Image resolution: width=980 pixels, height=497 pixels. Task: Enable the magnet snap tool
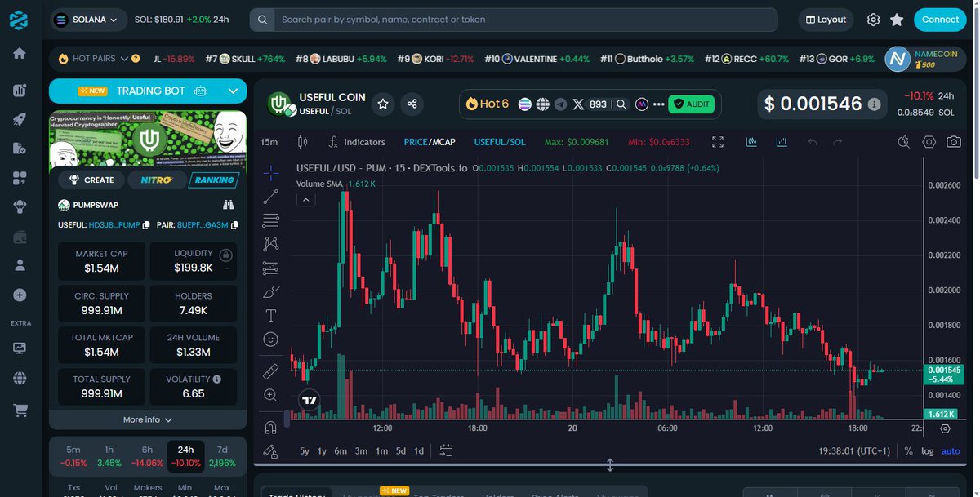tap(271, 428)
